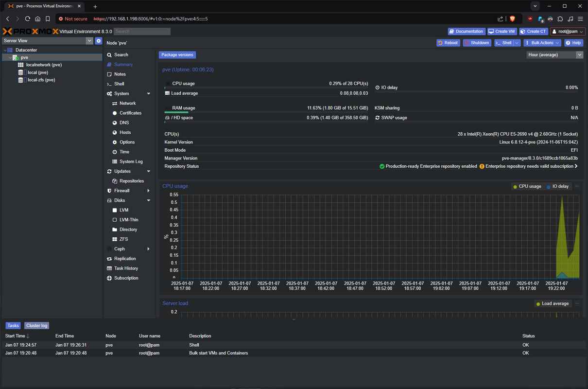This screenshot has height=389, width=588.
Task: Open the Bulk Actions menu
Action: pyautogui.click(x=542, y=43)
